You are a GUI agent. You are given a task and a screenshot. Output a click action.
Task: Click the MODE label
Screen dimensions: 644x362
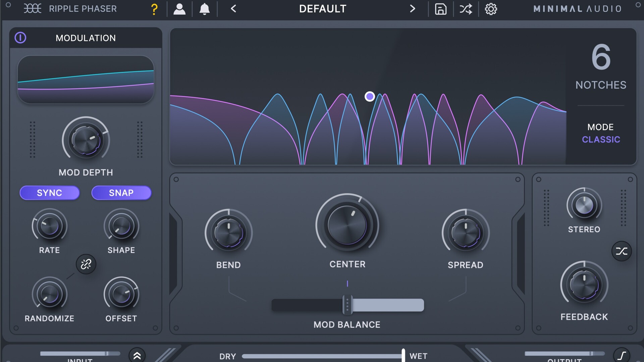coord(600,127)
